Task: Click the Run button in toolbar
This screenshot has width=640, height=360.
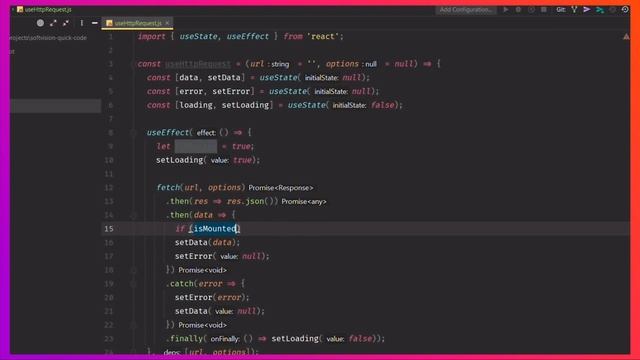Action: 506,9
